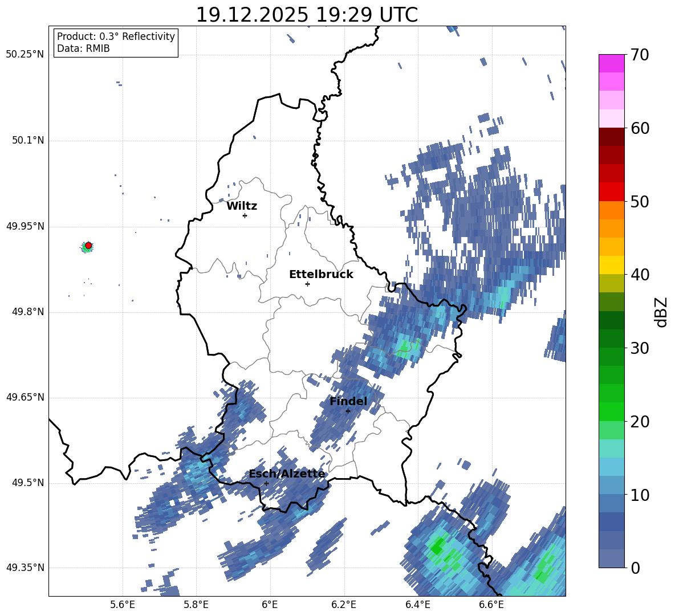Click the 6°E longitude label
The image size is (675, 616).
click(270, 605)
